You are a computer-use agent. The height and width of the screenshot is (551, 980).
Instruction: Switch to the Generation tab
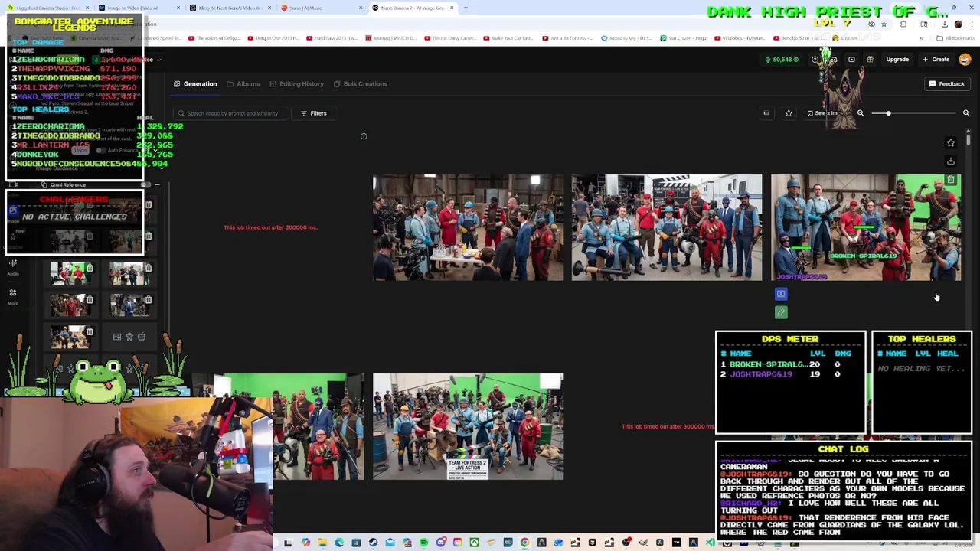pyautogui.click(x=195, y=84)
